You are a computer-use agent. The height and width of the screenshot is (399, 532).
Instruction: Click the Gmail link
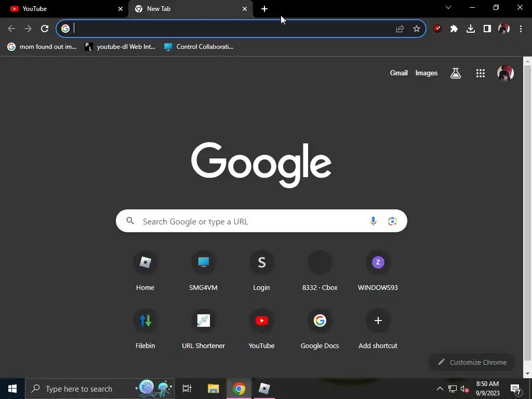(398, 73)
